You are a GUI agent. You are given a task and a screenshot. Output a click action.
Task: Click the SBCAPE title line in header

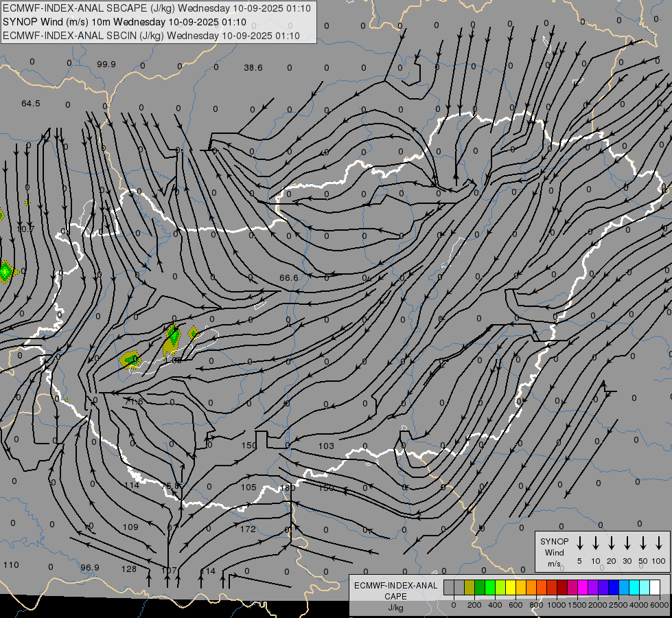tap(157, 8)
